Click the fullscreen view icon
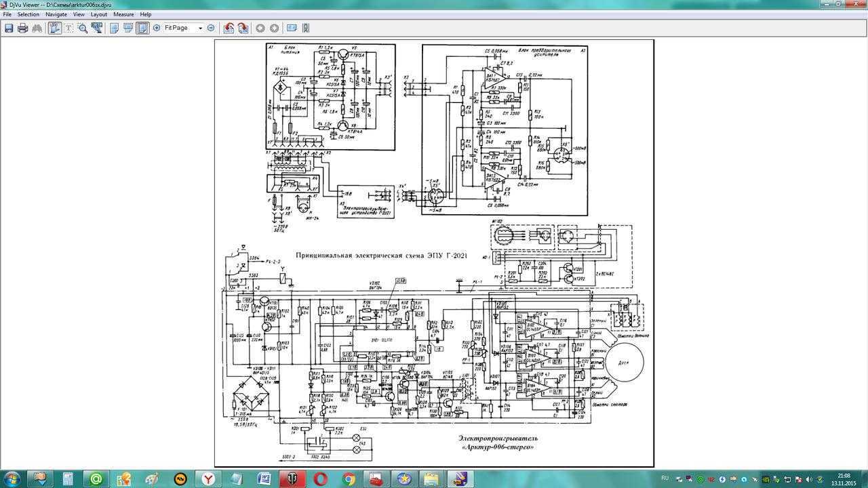 [x=292, y=28]
